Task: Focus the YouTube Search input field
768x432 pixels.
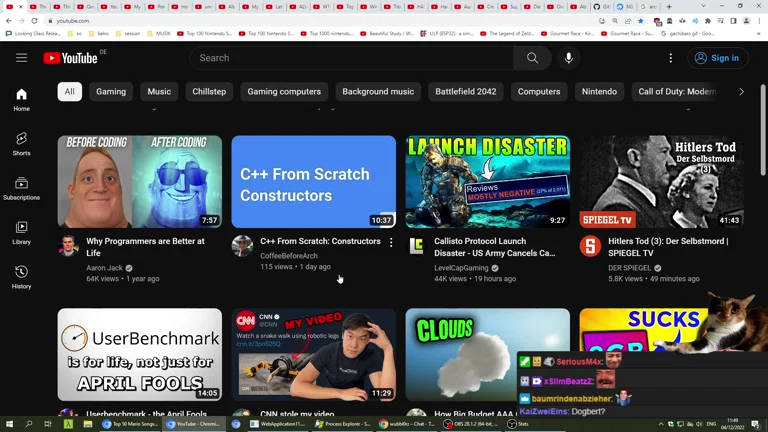Action: point(352,58)
